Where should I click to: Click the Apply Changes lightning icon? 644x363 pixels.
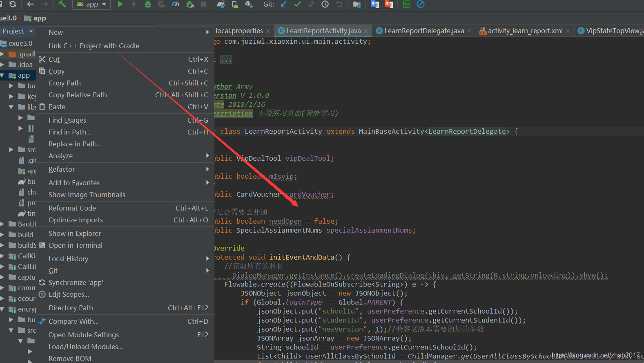(x=134, y=4)
